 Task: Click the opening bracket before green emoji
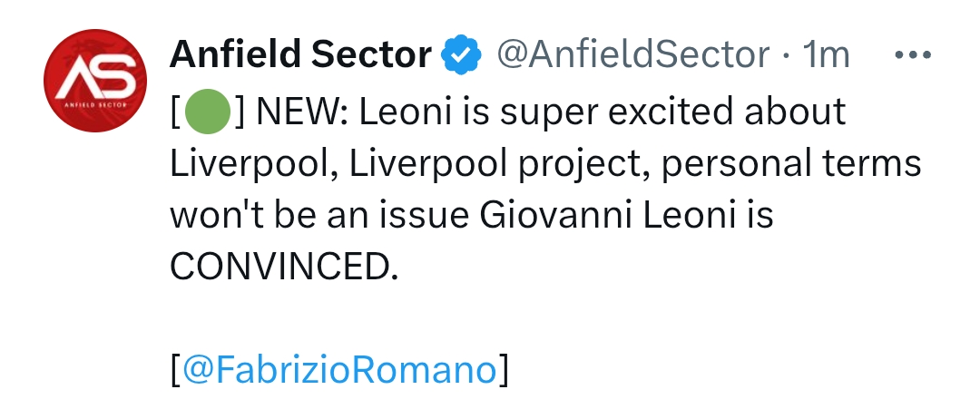click(174, 112)
